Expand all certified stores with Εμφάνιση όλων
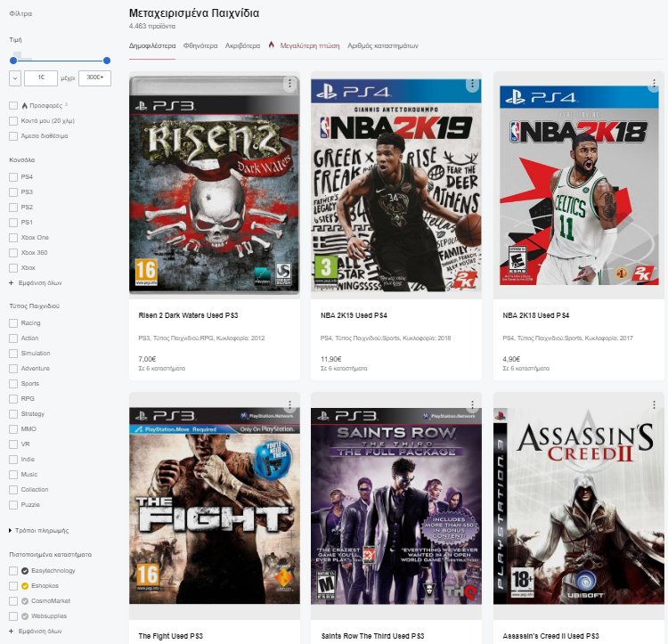The width and height of the screenshot is (668, 644). click(36, 632)
